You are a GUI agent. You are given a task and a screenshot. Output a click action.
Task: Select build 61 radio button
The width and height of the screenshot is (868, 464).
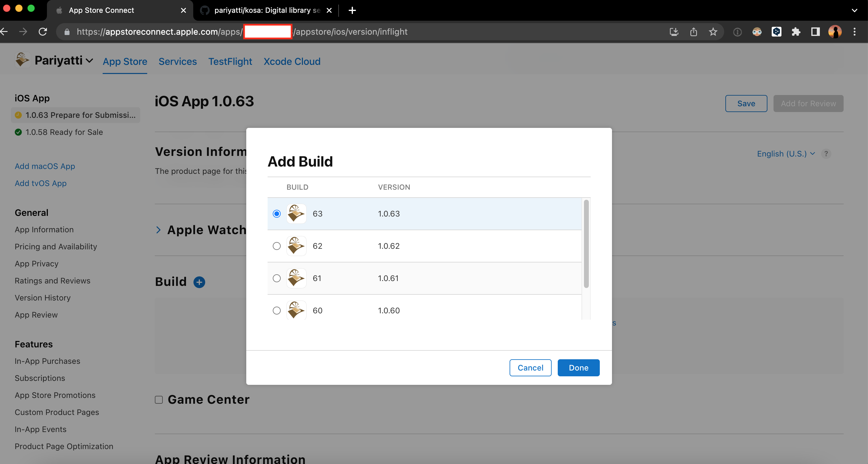(277, 278)
